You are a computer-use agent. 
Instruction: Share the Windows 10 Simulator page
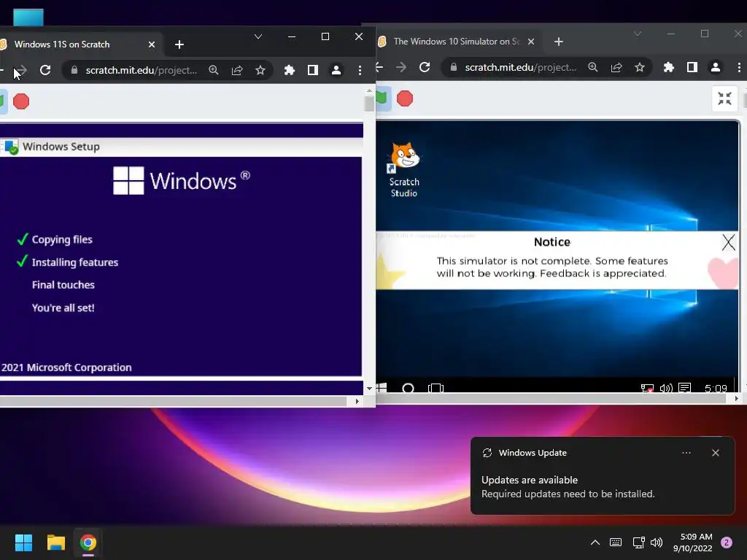pos(616,67)
